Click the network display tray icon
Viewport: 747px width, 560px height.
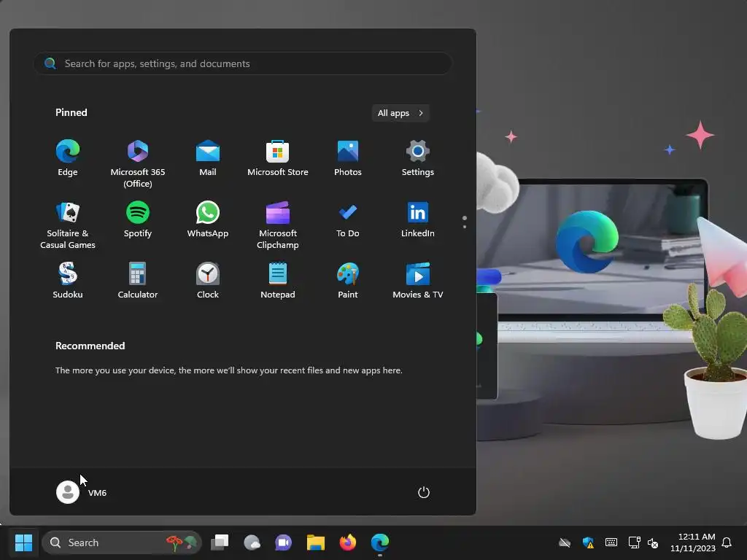click(x=634, y=542)
